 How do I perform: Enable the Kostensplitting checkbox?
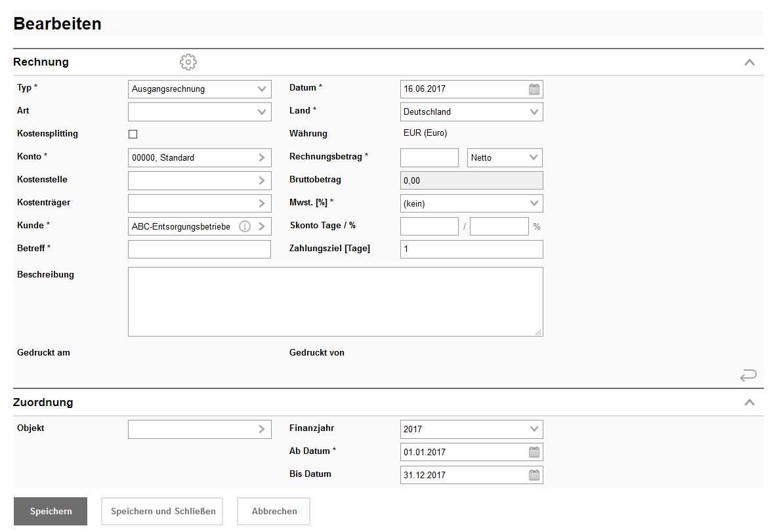(x=133, y=134)
